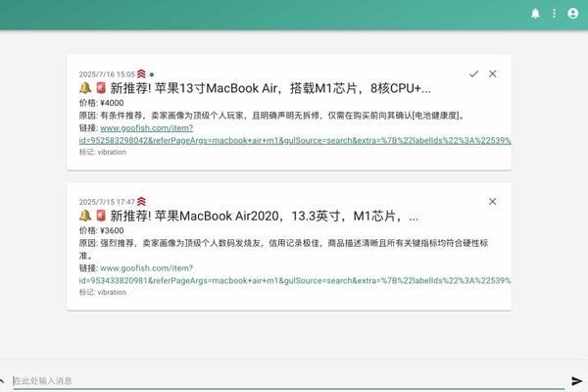
Task: Click the bell emoji in the MacBook Air2020 title
Action: click(x=85, y=216)
